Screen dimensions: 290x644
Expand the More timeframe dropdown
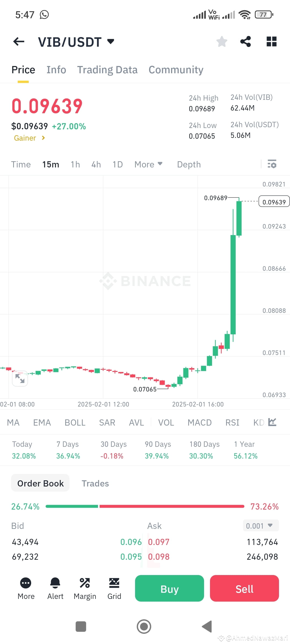click(148, 164)
